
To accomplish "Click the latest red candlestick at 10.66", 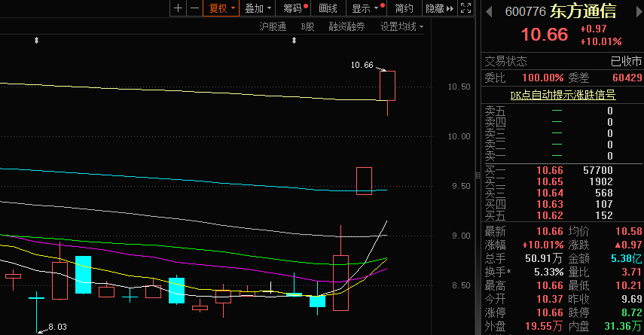I will coord(387,86).
